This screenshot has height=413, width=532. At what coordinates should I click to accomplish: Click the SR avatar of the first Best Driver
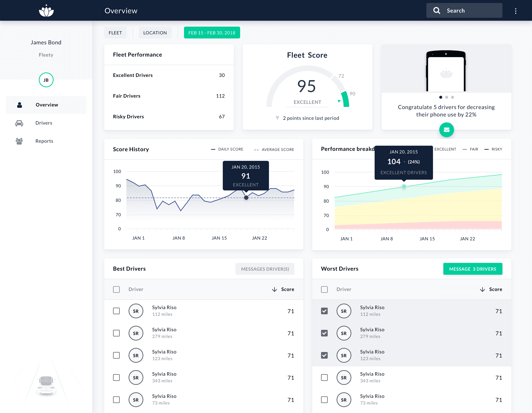coord(136,311)
